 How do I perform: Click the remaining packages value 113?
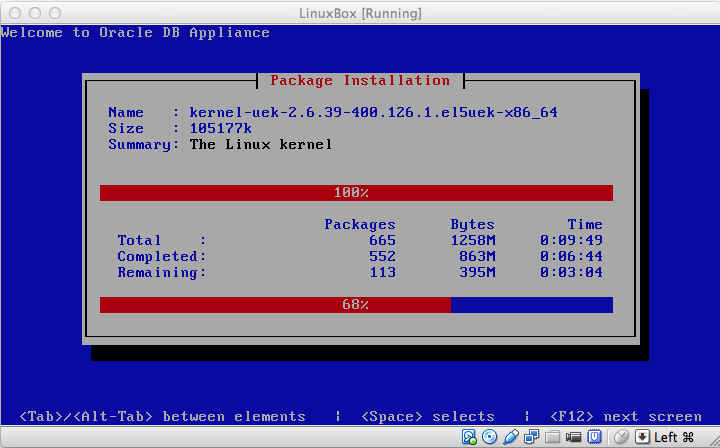point(382,272)
